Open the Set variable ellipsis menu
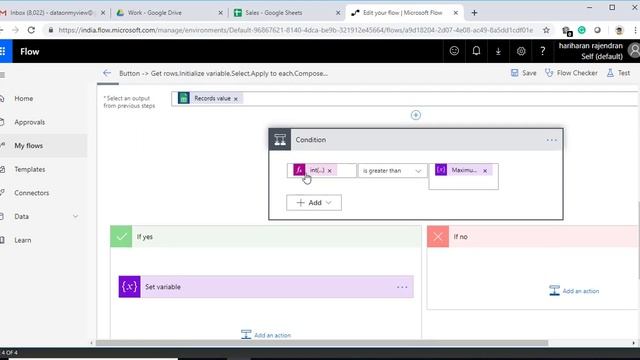Viewport: 640px width, 360px height. [x=402, y=287]
